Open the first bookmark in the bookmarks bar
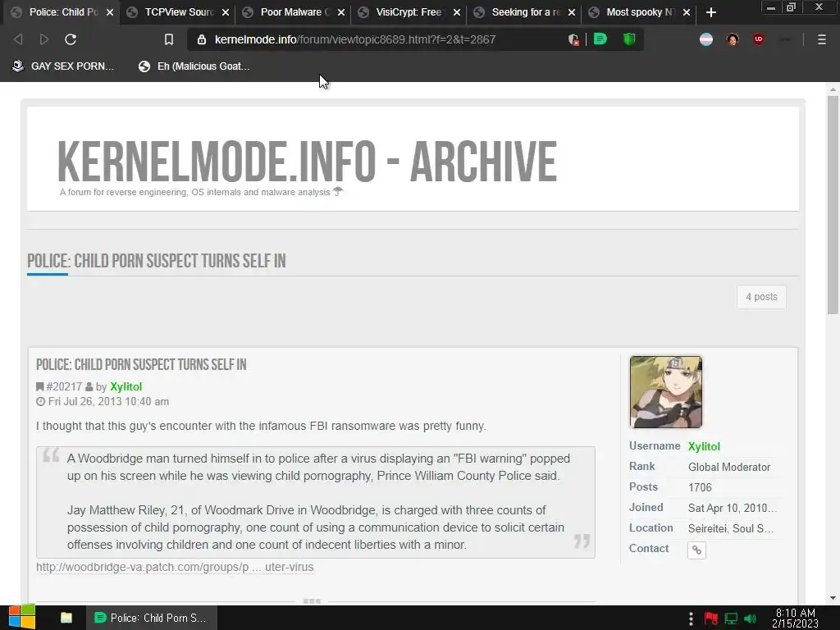840x630 pixels. (x=62, y=66)
